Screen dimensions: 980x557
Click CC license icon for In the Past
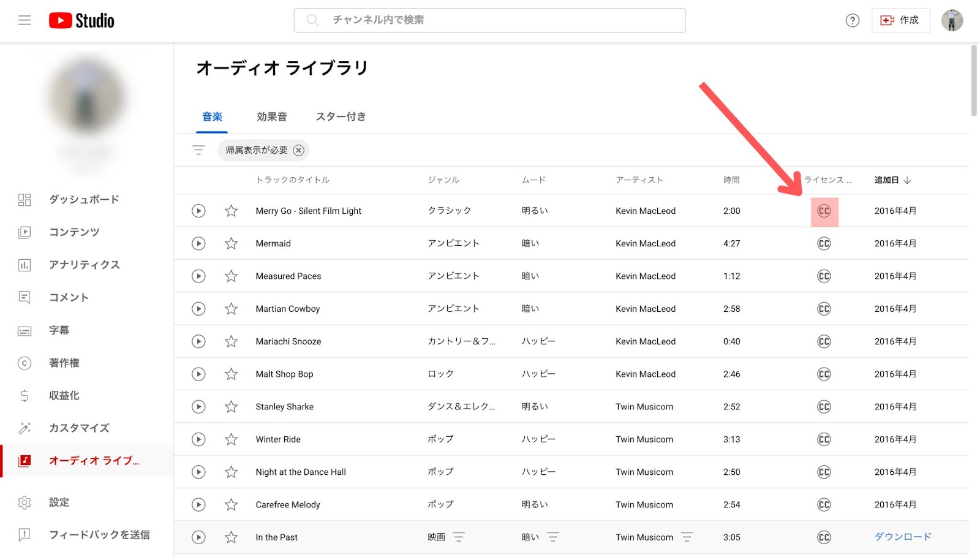pos(824,537)
